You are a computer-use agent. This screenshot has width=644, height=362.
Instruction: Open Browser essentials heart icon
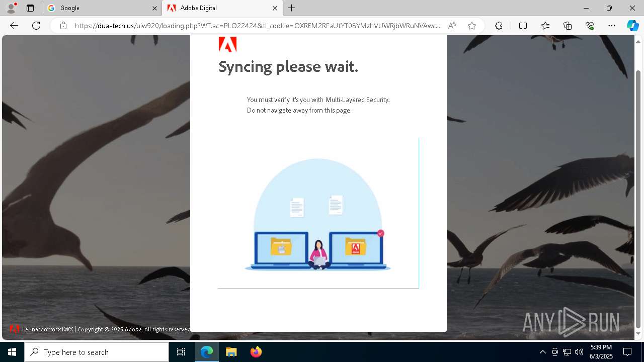[590, 26]
